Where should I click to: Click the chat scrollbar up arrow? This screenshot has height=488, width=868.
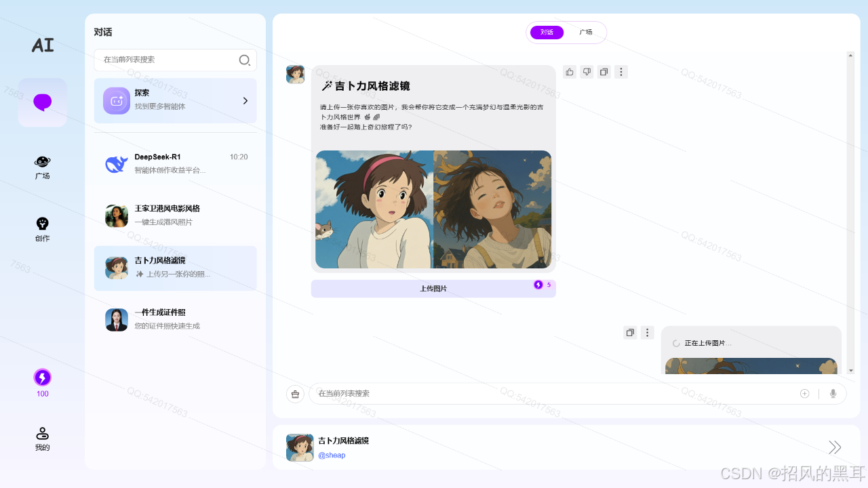coord(851,56)
